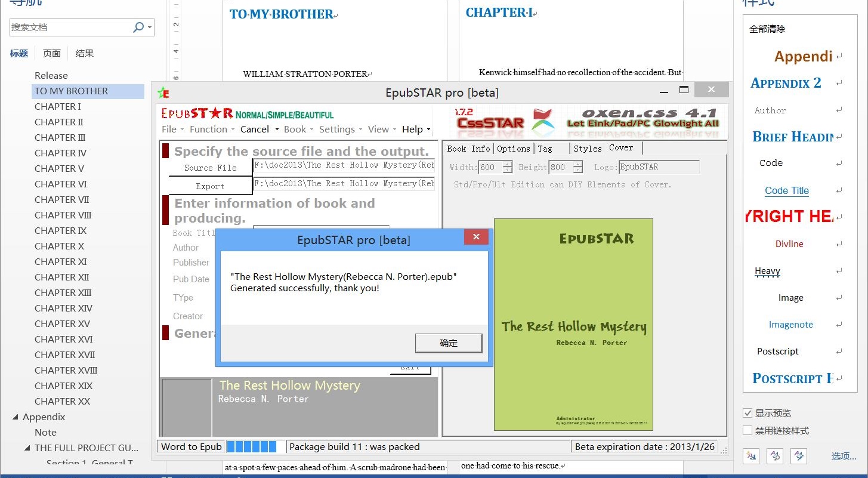Click the New Style icon in Word's styles pane
This screenshot has height=478, width=868.
tap(750, 456)
